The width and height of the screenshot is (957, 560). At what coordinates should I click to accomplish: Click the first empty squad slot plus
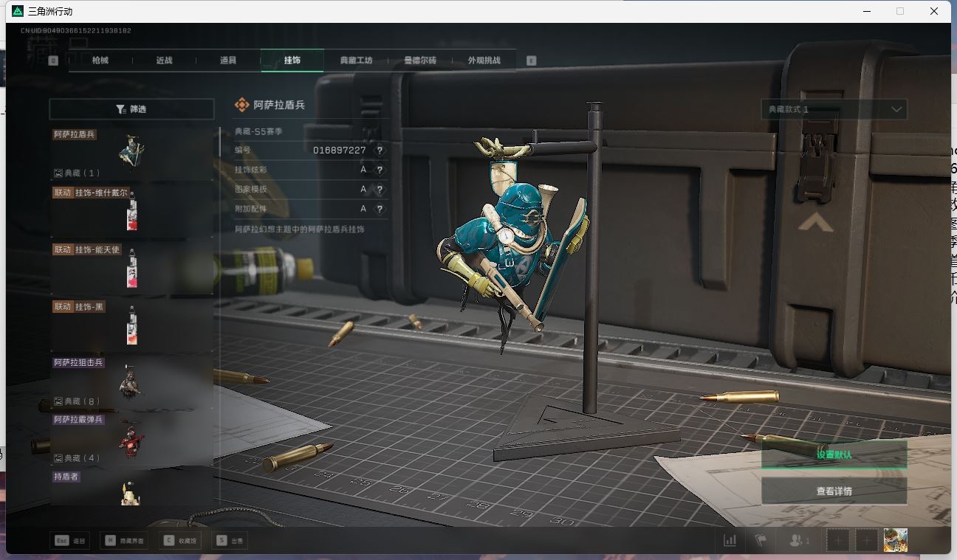click(x=838, y=540)
